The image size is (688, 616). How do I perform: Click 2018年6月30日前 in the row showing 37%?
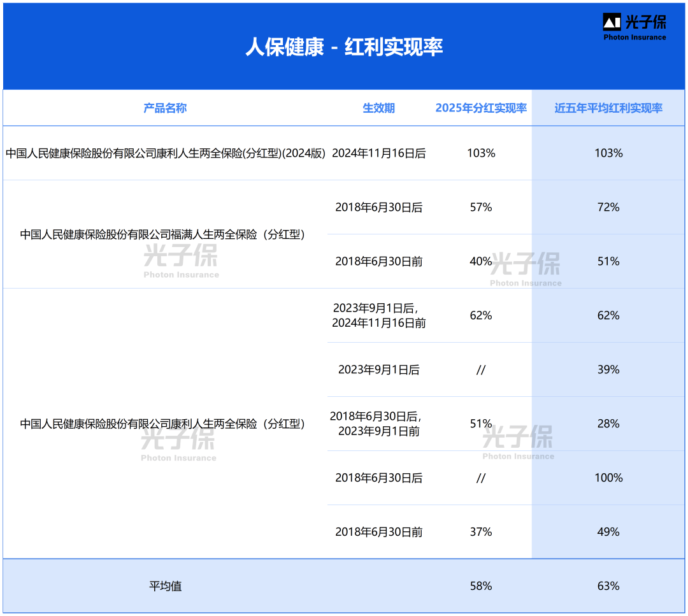(x=378, y=532)
